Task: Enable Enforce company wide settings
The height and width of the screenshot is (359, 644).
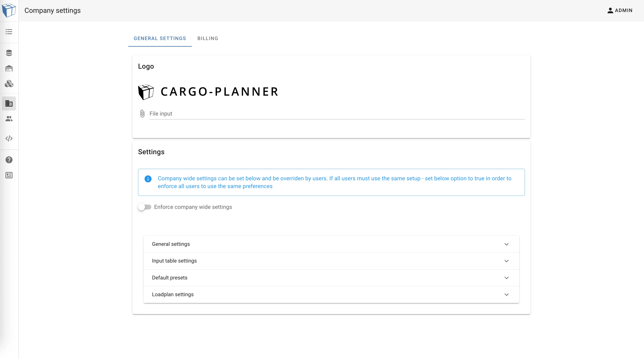Action: [144, 207]
